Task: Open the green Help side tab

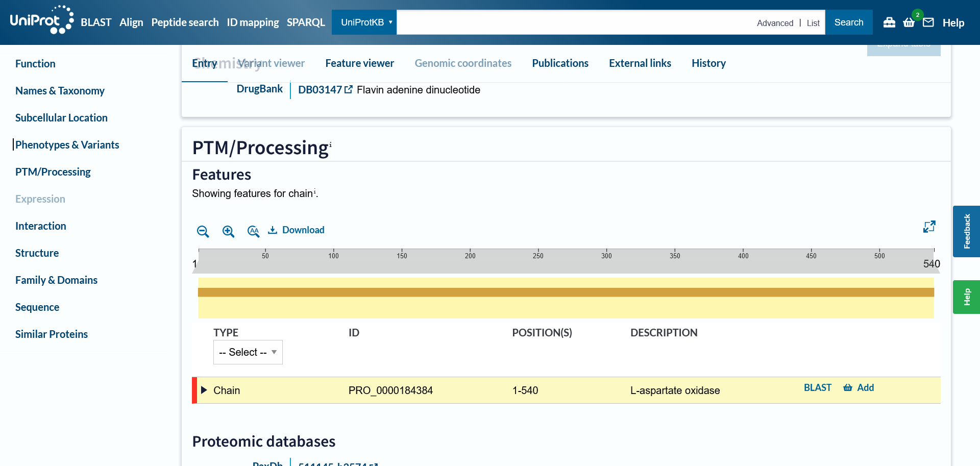Action: (x=966, y=297)
